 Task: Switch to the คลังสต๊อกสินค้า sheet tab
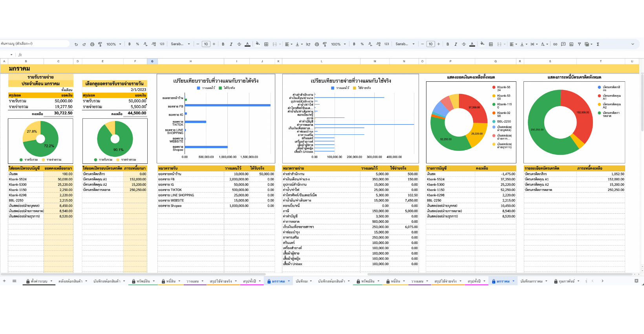70,281
